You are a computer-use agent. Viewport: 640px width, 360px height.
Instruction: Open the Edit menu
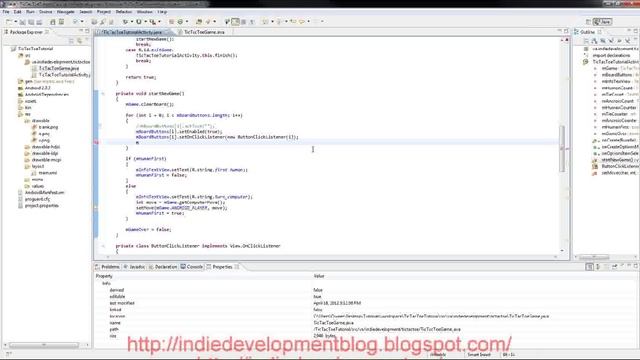(x=18, y=12)
